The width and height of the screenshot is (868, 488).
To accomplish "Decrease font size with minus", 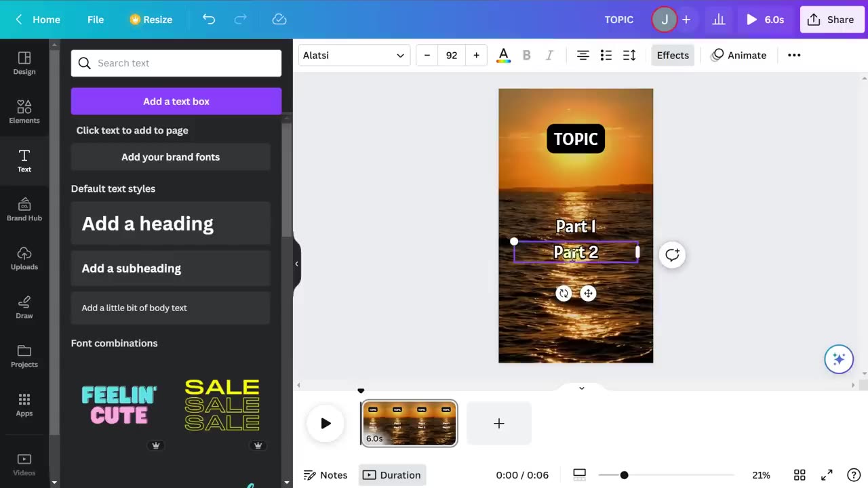I will point(427,56).
